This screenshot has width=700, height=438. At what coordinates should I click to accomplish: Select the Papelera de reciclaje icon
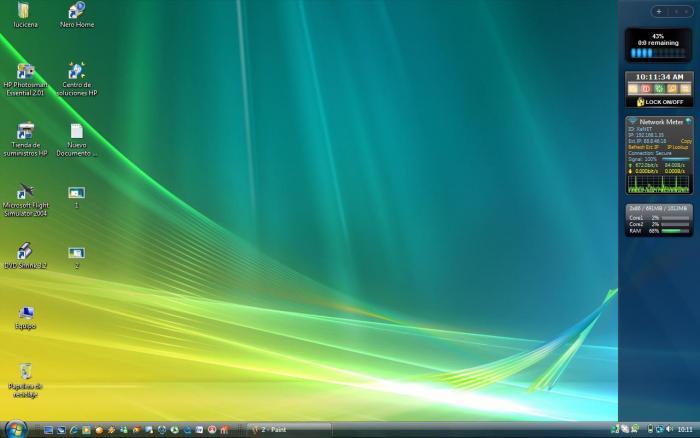pos(25,380)
